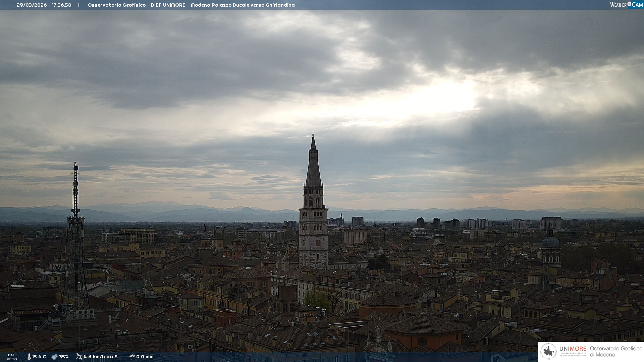The image size is (644, 362).
Task: Click the 0.0 mm rainfall value
Action: pos(145,357)
